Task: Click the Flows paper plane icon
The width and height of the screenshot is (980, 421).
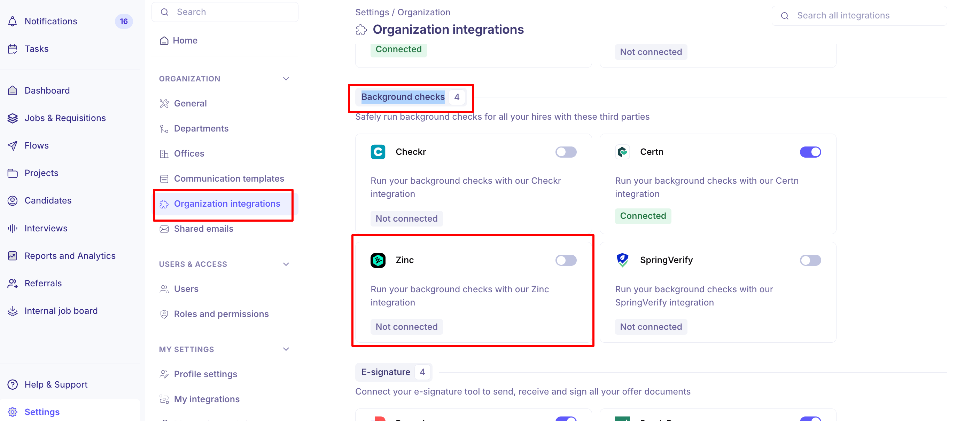Action: click(13, 145)
